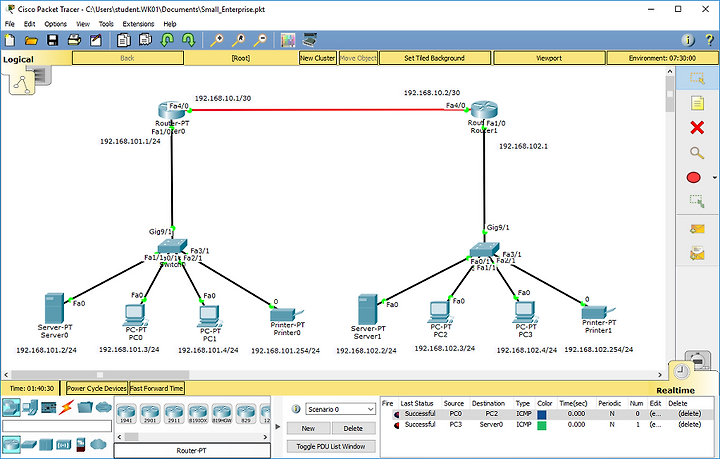Switch to the Logical workspace tab
Screen dimensions: 720x459
(18, 59)
